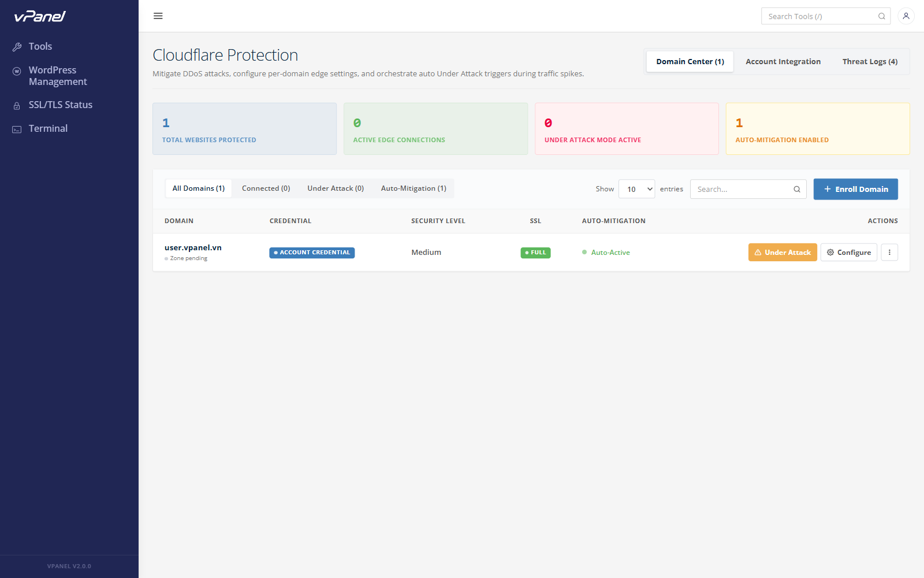
Task: Click the FULL SSL badge
Action: 535,253
